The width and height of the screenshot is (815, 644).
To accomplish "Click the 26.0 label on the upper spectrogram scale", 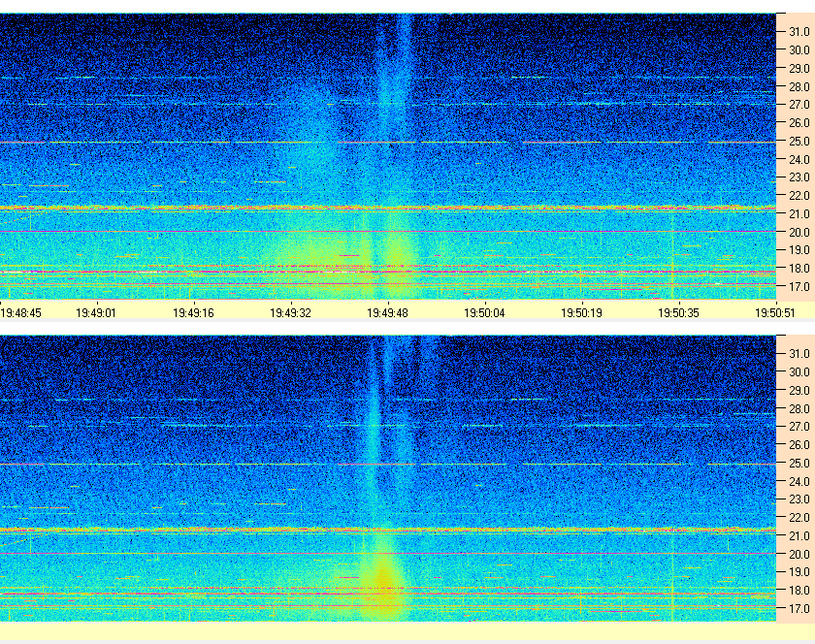I will click(799, 123).
